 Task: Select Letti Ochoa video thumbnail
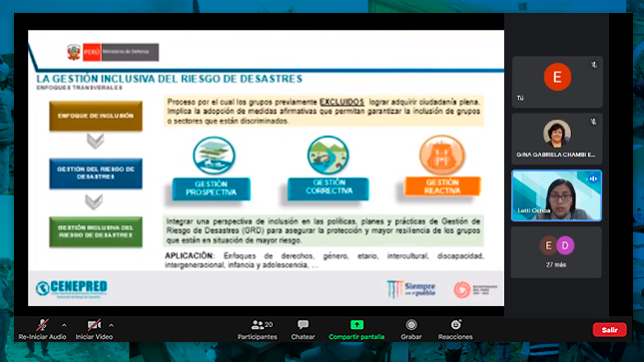556,195
